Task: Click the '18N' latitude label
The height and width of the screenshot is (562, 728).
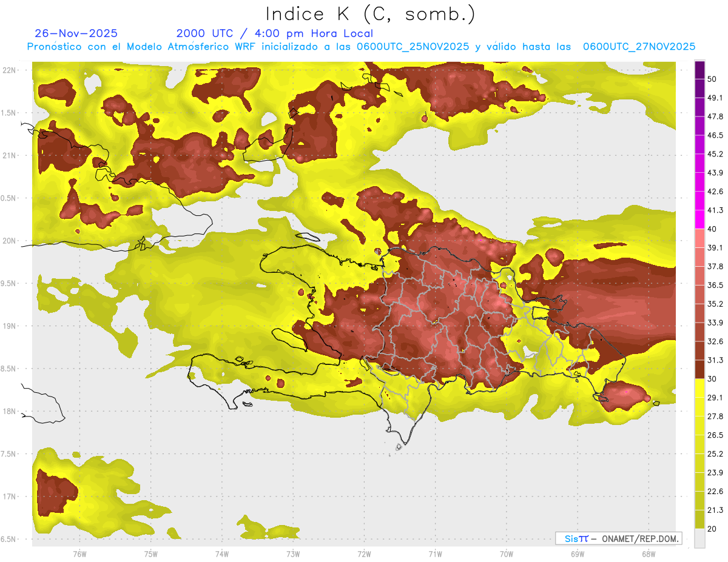Action: pyautogui.click(x=9, y=411)
